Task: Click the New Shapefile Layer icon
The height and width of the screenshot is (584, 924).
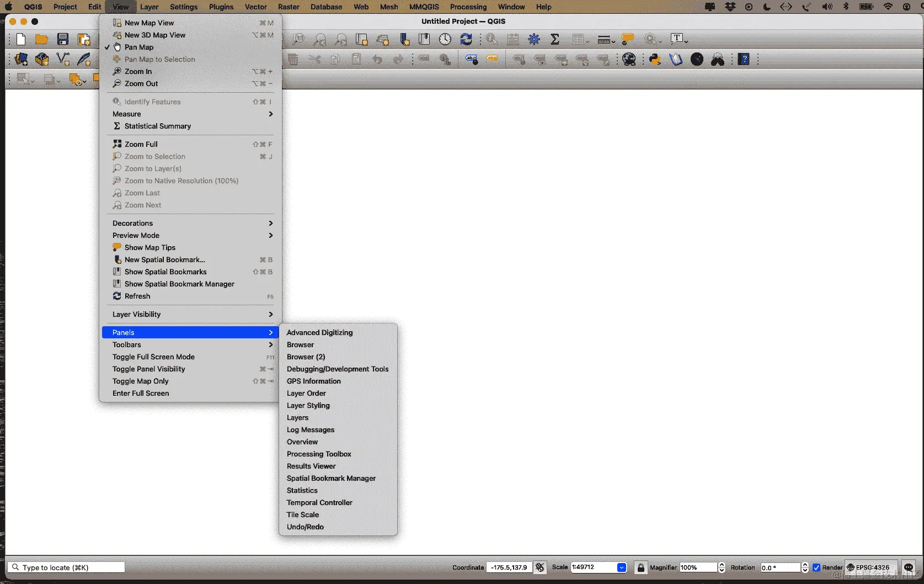Action: pyautogui.click(x=63, y=59)
